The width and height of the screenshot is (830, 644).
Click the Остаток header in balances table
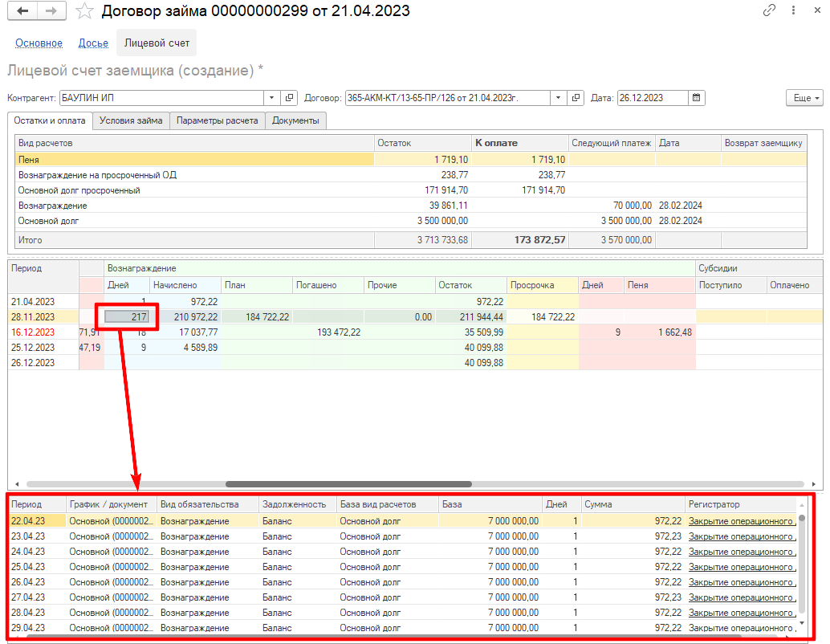coord(422,143)
